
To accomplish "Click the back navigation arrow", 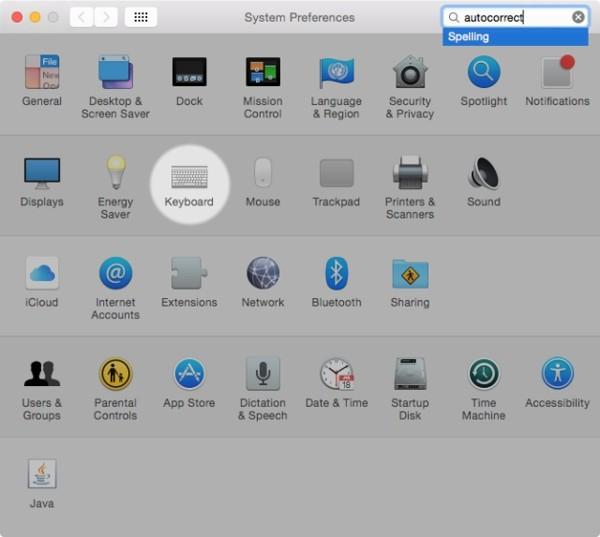I will tap(81, 17).
